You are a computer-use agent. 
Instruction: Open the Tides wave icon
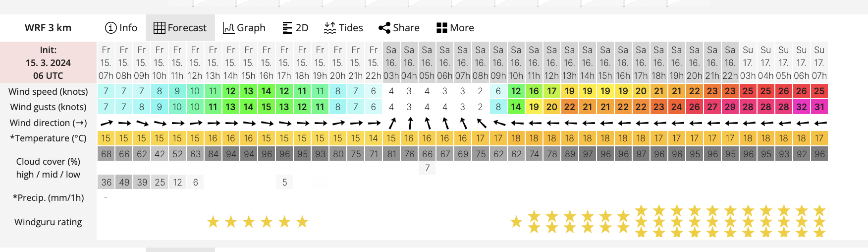(x=330, y=28)
